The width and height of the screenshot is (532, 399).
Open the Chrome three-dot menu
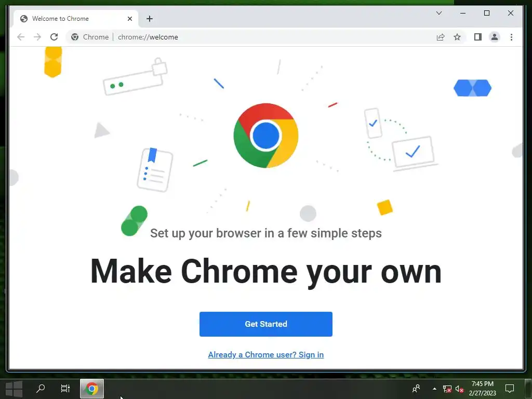pos(511,37)
